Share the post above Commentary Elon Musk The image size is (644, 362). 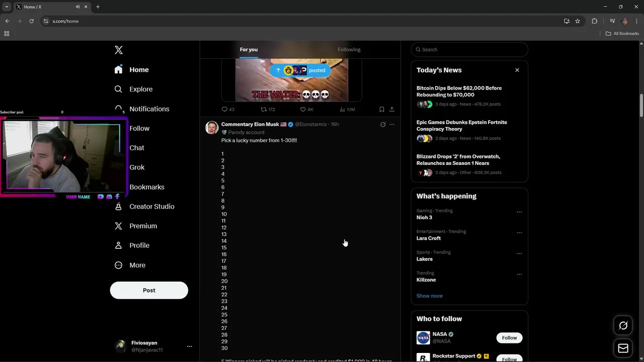point(392,109)
